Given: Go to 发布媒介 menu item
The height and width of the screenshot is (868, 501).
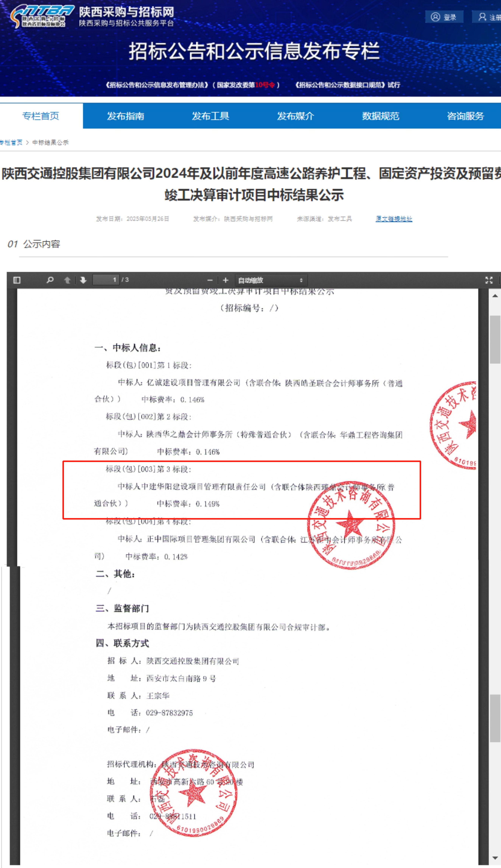Looking at the screenshot, I should tap(295, 116).
